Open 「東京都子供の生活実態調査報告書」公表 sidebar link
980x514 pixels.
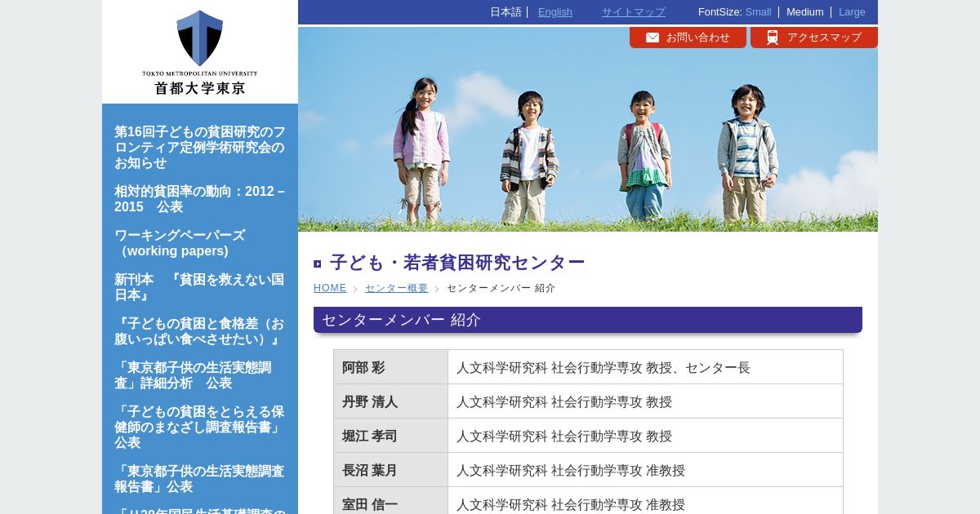coord(200,479)
